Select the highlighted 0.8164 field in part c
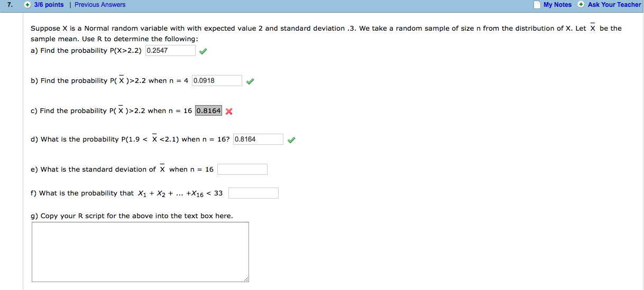 (209, 111)
